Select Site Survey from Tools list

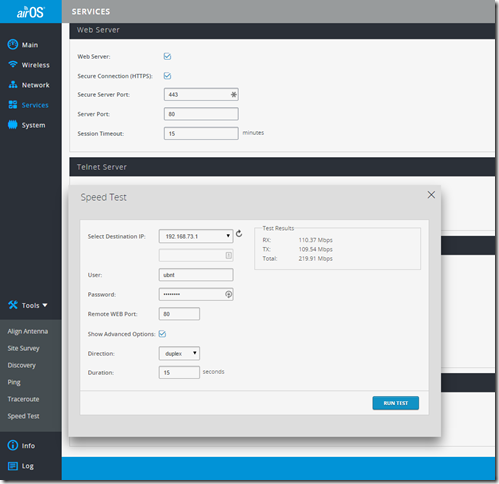point(23,348)
